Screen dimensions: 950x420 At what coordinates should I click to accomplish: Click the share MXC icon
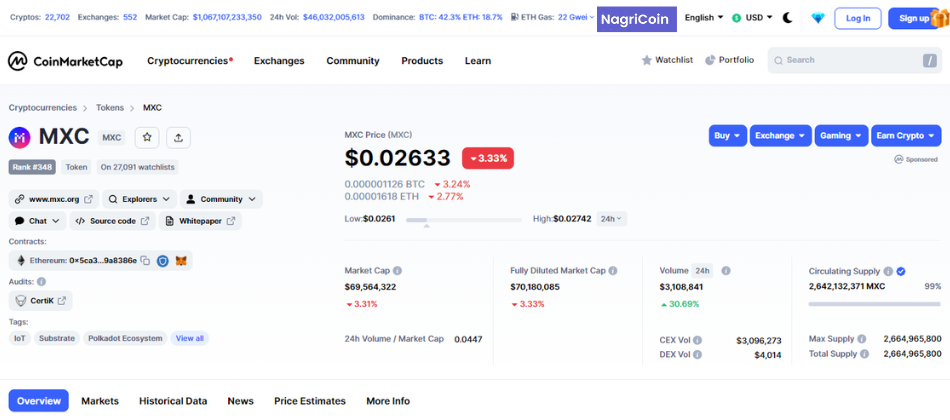[x=178, y=138]
